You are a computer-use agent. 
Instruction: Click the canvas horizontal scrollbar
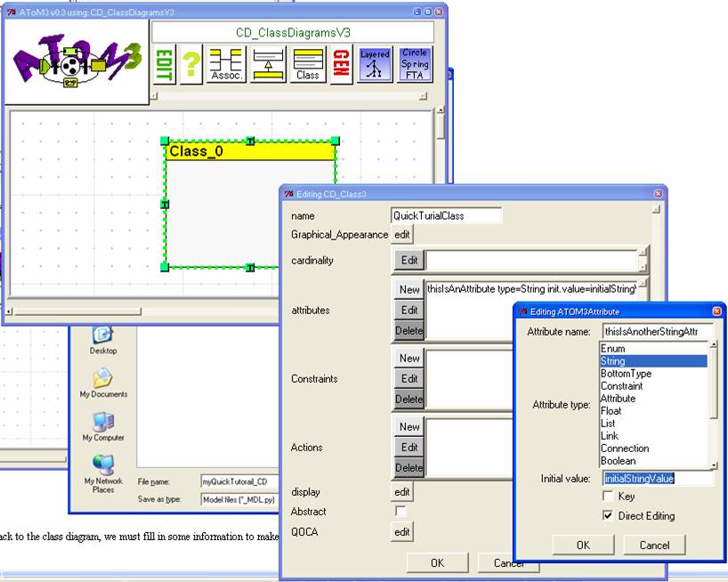click(133, 311)
